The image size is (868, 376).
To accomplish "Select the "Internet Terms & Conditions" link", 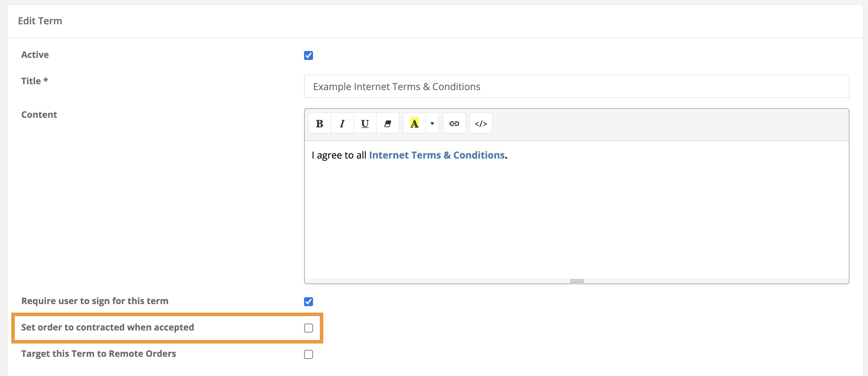I will [x=436, y=155].
